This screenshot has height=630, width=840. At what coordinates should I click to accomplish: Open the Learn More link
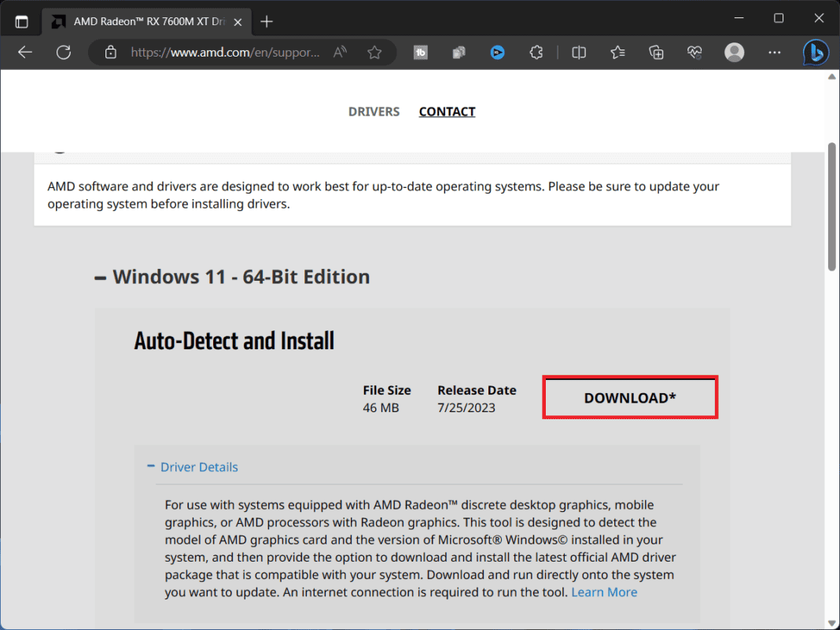tap(604, 591)
